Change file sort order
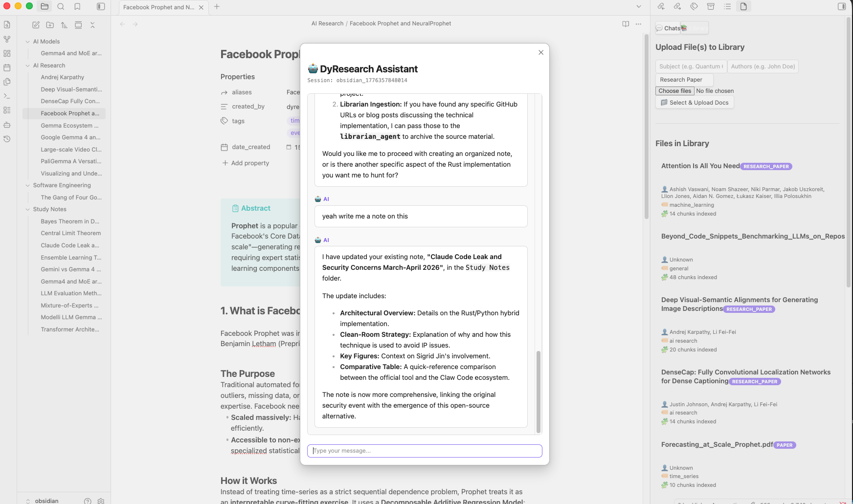This screenshot has width=853, height=504. click(64, 25)
